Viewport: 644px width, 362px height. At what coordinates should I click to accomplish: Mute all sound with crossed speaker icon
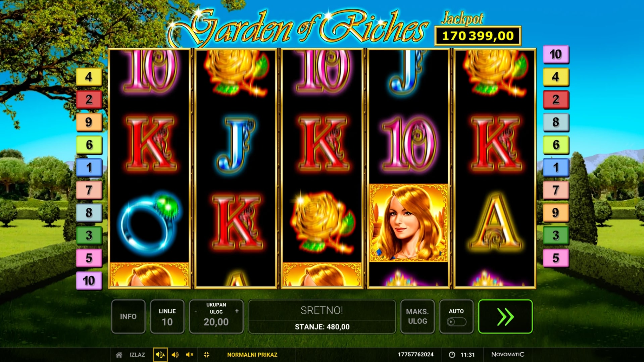point(190,355)
